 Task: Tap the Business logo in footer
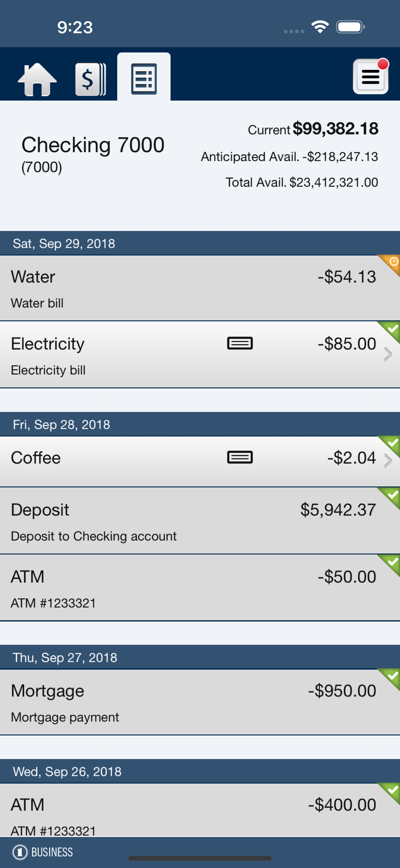42,852
